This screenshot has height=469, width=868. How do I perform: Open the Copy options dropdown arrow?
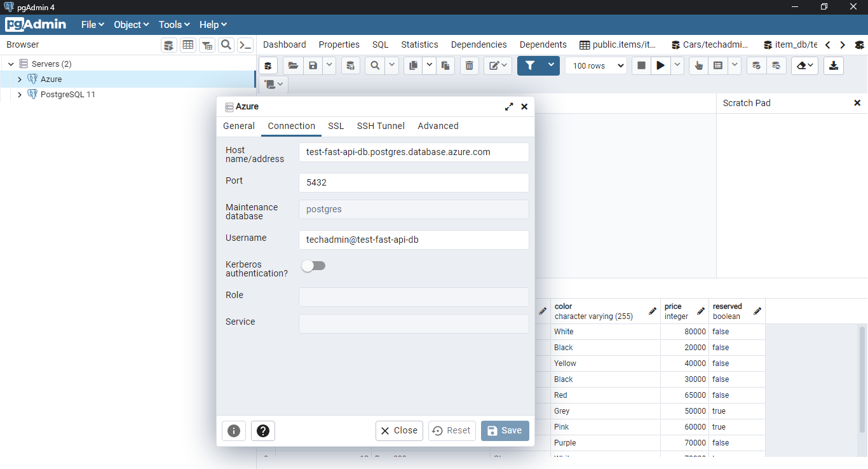point(429,65)
